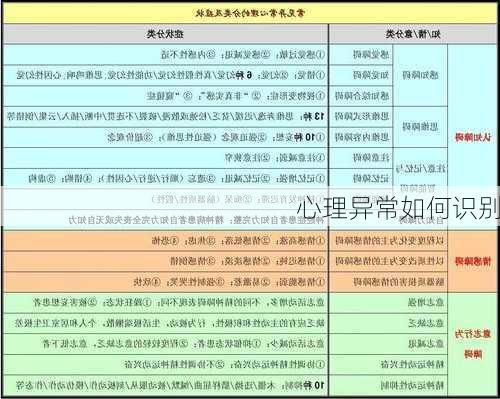Click the red label 认知障碍
The width and height of the screenshot is (500, 399).
pos(473,137)
